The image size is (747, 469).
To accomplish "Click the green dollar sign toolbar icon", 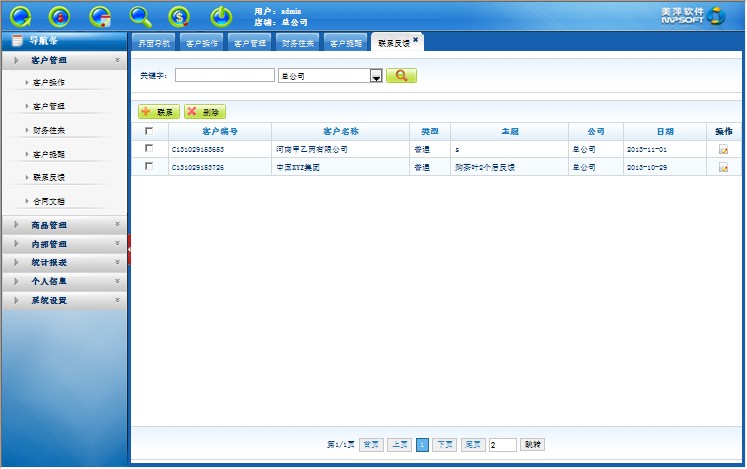I will click(x=180, y=16).
